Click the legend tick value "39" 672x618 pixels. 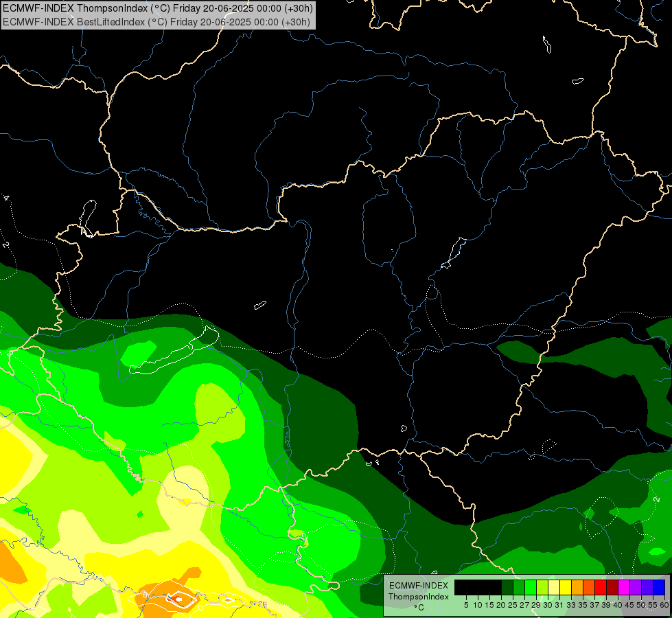[606, 605]
